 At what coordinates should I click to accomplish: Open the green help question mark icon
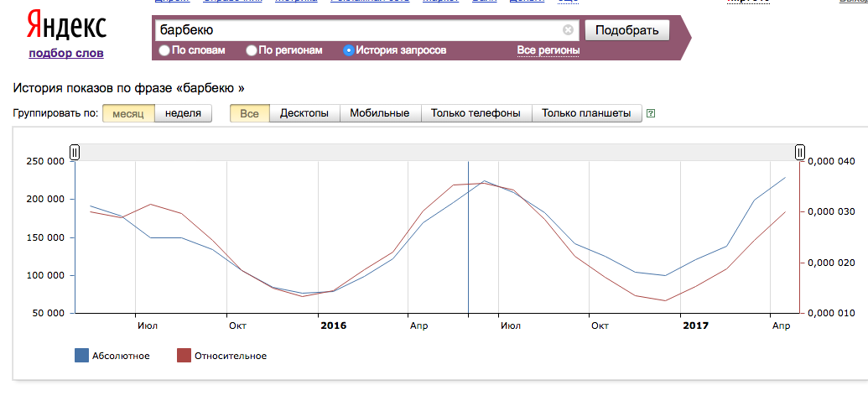click(651, 113)
